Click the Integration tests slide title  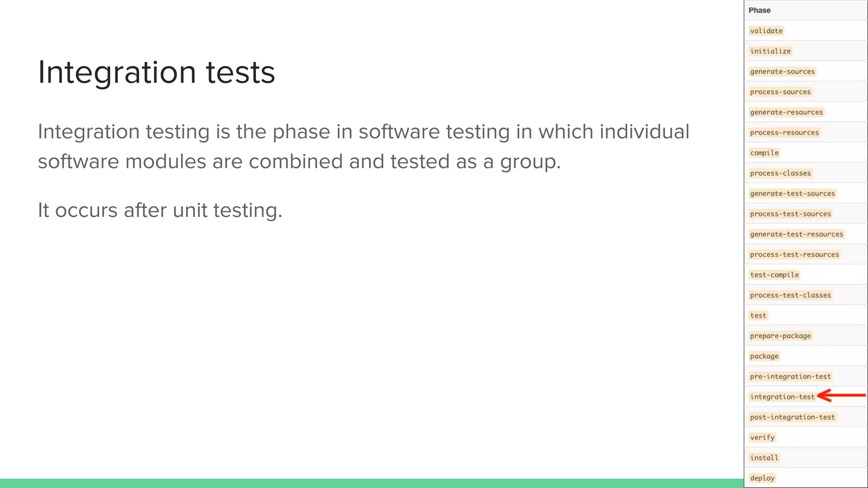point(156,72)
